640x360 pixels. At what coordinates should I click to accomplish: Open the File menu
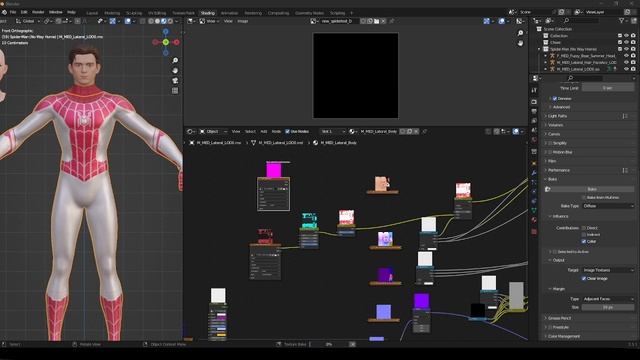[x=13, y=12]
